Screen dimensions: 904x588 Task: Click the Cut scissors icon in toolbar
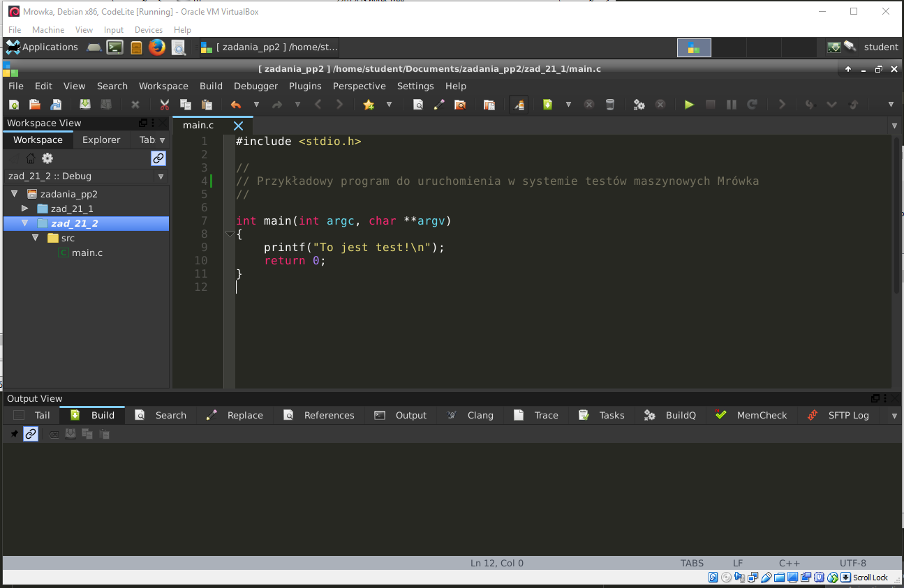click(x=165, y=105)
